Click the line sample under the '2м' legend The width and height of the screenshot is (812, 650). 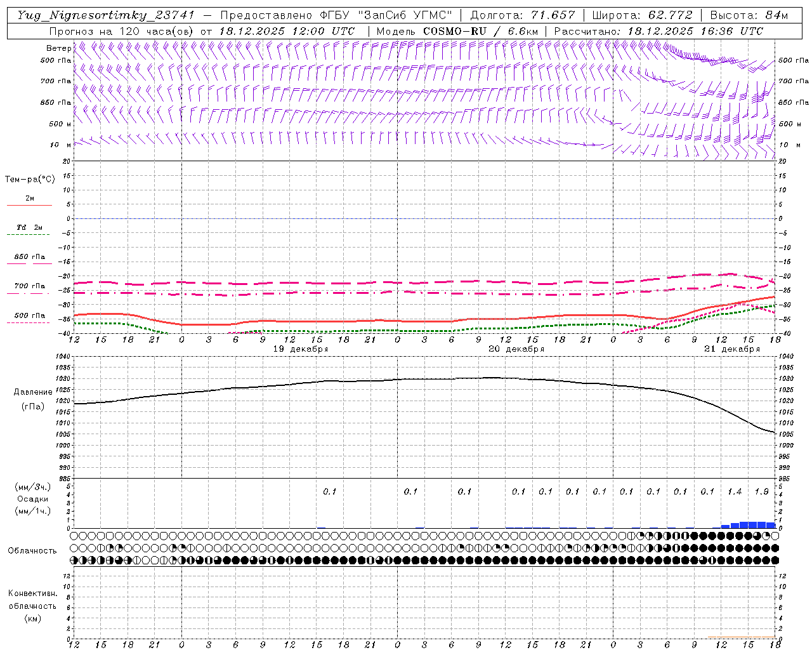coord(30,206)
